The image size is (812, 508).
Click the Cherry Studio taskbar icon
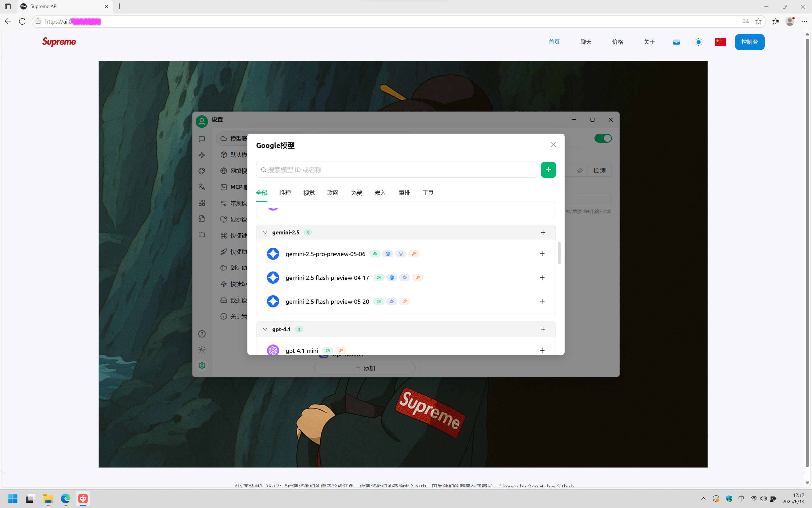[83, 498]
